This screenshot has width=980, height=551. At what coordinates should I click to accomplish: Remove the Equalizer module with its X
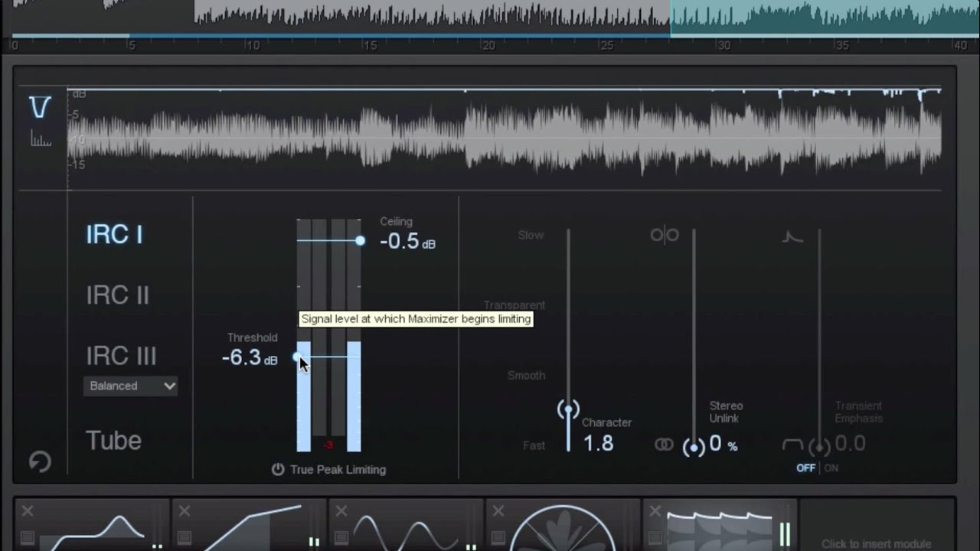pos(28,511)
